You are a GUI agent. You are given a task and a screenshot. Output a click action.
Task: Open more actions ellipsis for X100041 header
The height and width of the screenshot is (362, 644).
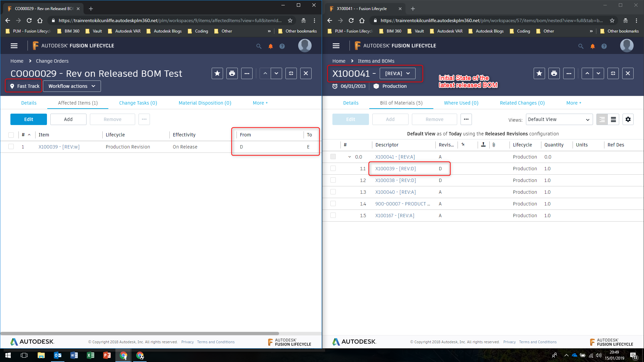(569, 73)
